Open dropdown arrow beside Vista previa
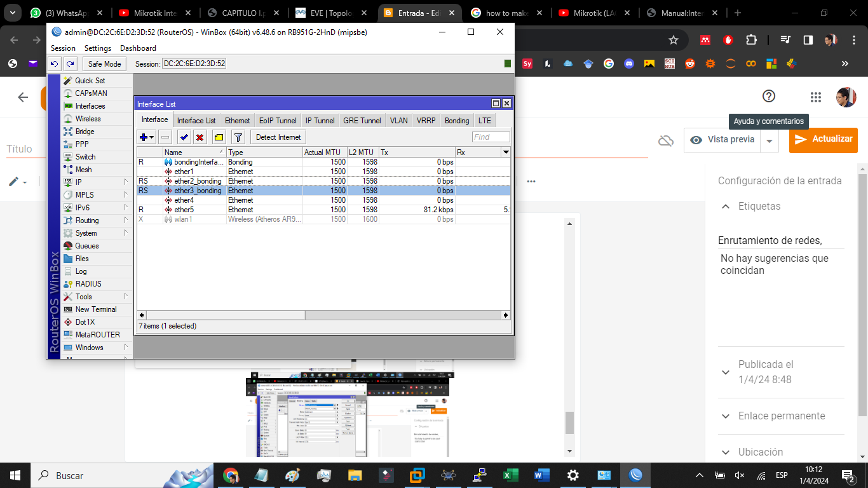This screenshot has width=868, height=488. (770, 140)
